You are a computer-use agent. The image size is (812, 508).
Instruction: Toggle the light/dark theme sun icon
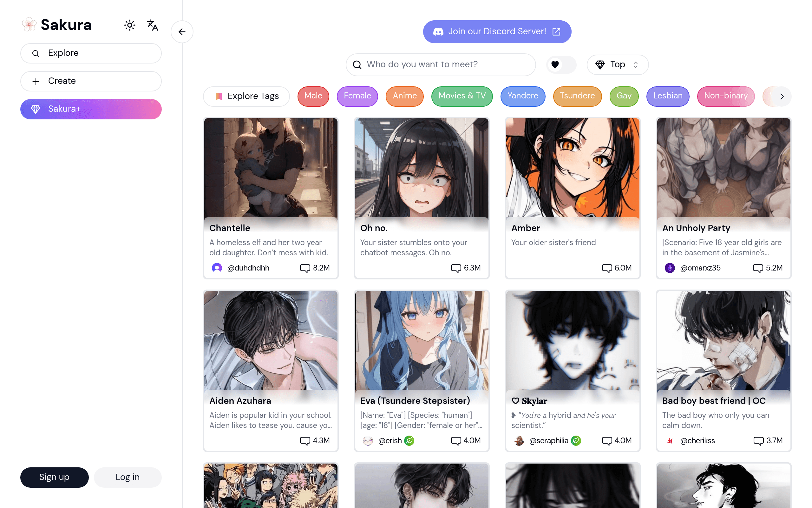click(x=129, y=25)
